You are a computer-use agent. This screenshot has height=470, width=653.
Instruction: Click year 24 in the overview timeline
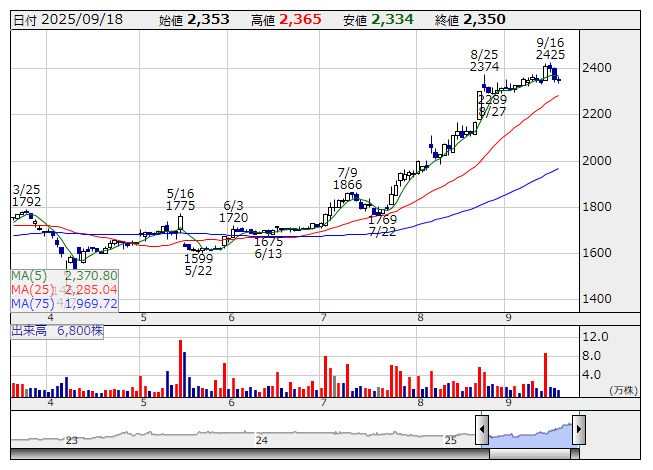pos(261,440)
